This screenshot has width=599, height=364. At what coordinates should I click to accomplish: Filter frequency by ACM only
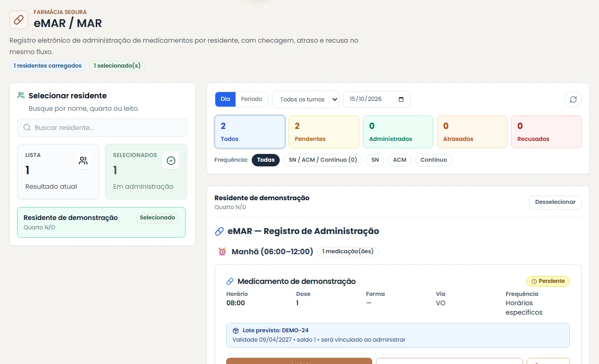[399, 160]
